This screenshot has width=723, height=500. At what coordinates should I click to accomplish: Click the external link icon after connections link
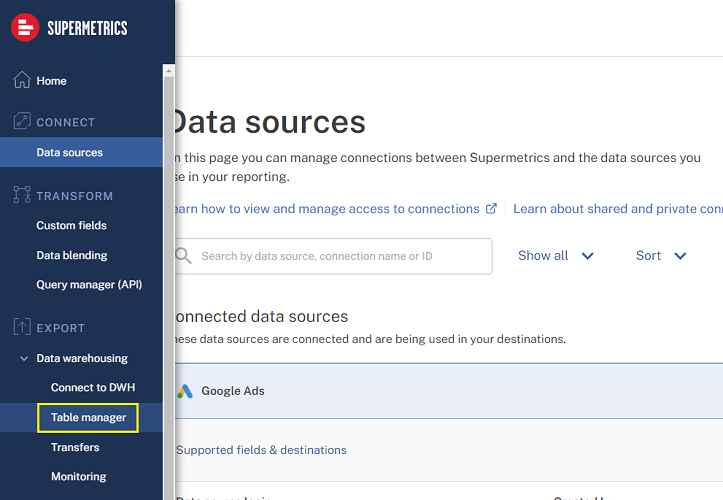tap(492, 208)
